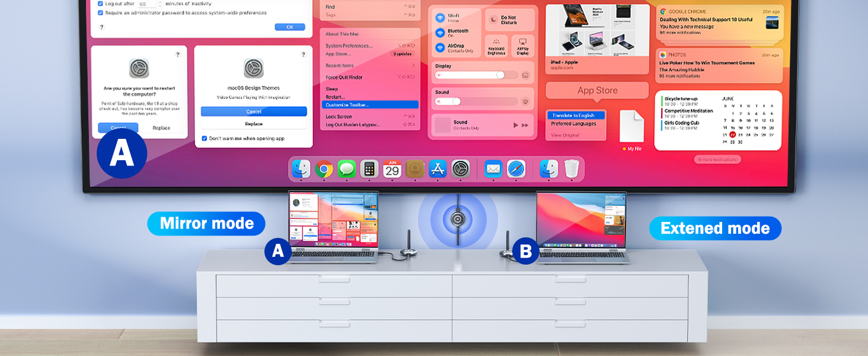868x356 pixels.
Task: Open the App Store Dock icon
Action: click(x=438, y=169)
